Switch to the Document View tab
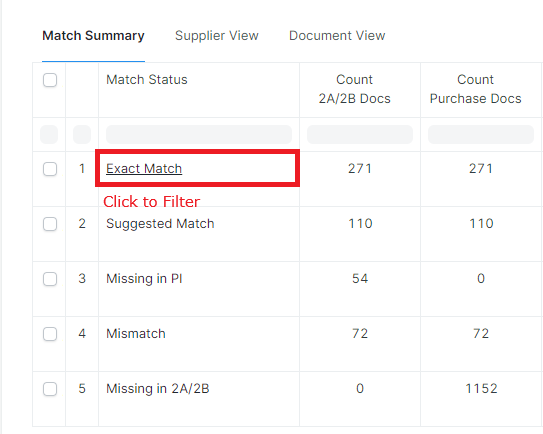This screenshot has height=434, width=543. click(337, 36)
